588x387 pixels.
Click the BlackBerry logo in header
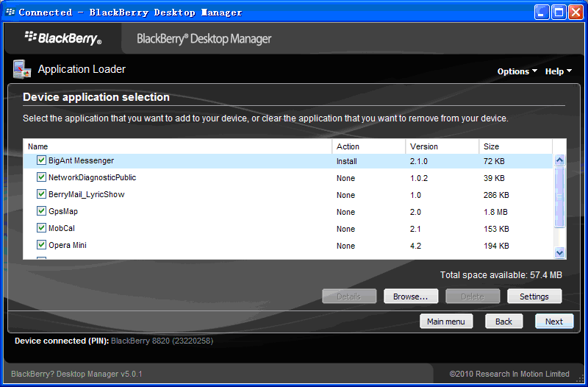click(x=63, y=38)
